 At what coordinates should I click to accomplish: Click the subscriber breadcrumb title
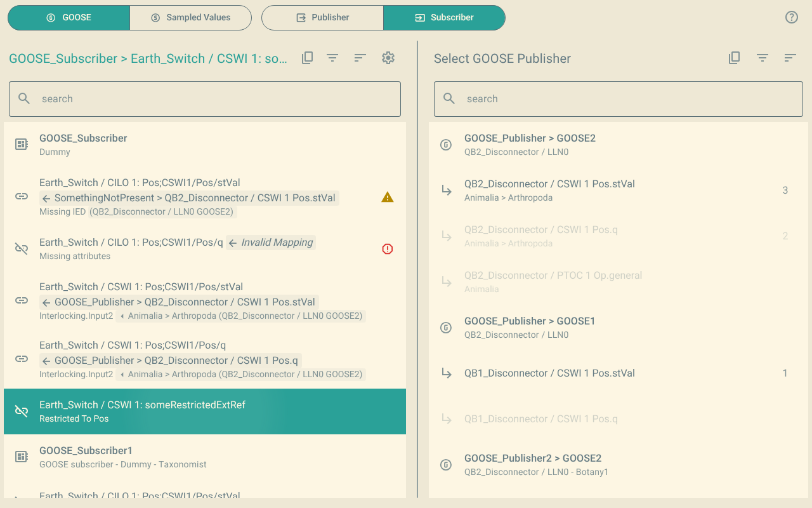(x=148, y=58)
